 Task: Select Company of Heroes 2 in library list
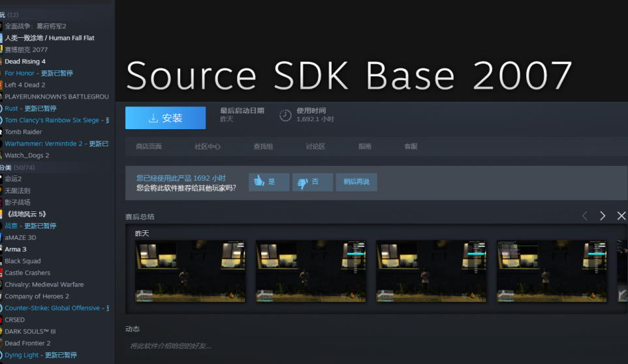coord(37,296)
